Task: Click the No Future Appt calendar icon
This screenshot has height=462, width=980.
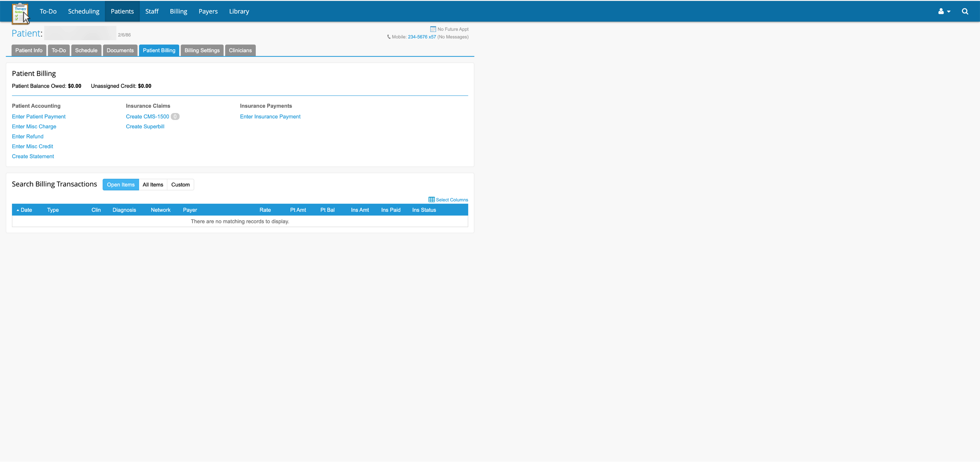Action: pyautogui.click(x=432, y=29)
